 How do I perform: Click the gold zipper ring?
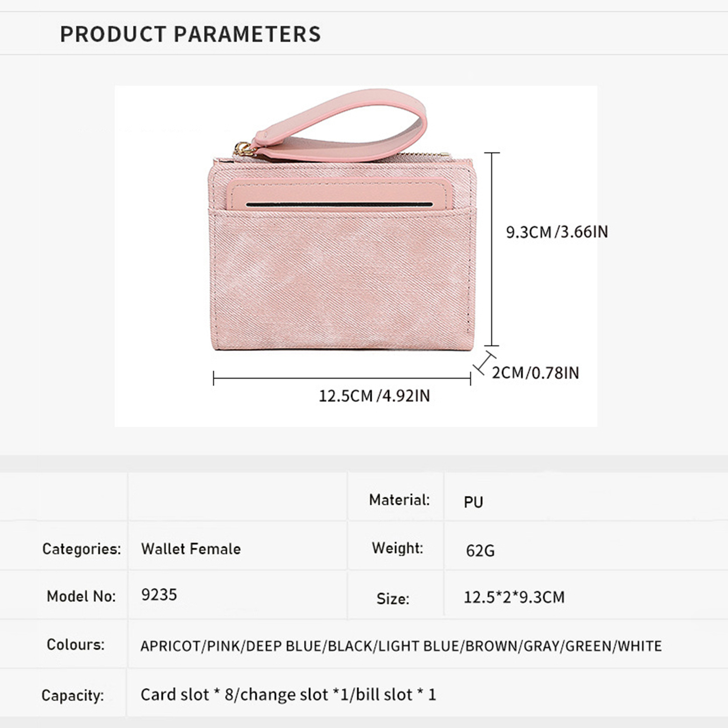244,149
